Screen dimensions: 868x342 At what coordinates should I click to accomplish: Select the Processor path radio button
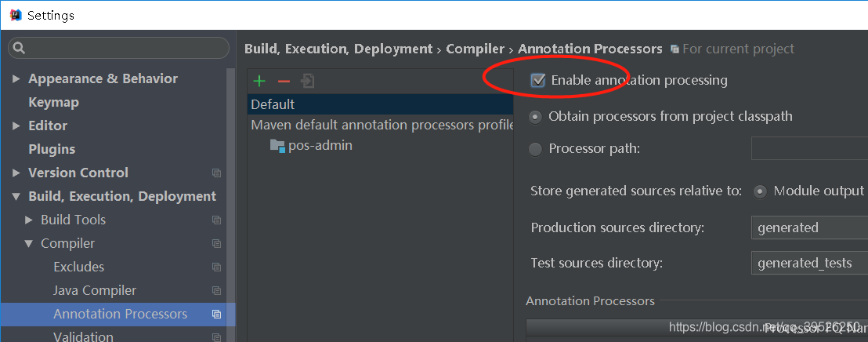coord(536,149)
